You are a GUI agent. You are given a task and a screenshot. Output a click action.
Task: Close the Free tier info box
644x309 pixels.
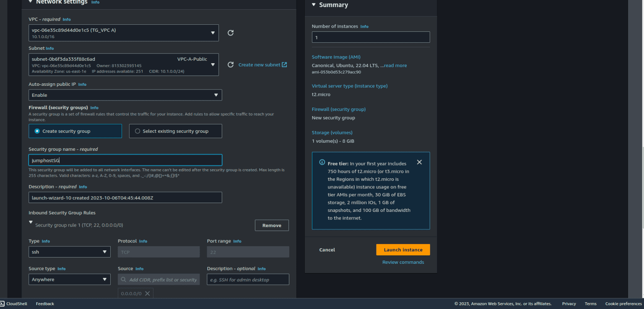[x=419, y=162]
